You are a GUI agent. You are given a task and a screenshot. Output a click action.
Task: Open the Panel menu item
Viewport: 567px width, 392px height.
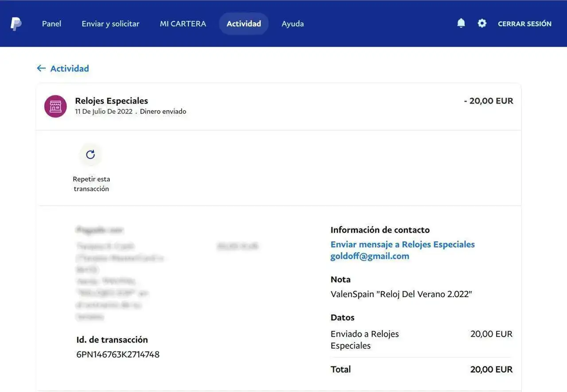(x=51, y=24)
